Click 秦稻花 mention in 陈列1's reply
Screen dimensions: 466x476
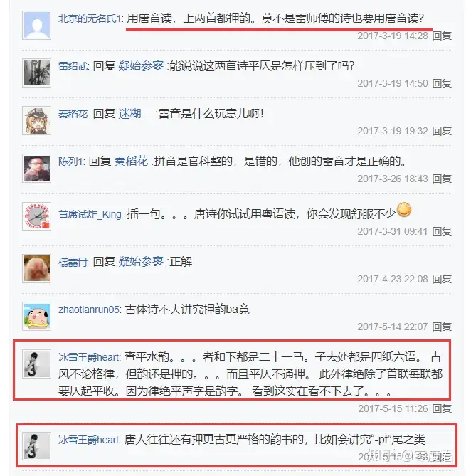pos(131,162)
